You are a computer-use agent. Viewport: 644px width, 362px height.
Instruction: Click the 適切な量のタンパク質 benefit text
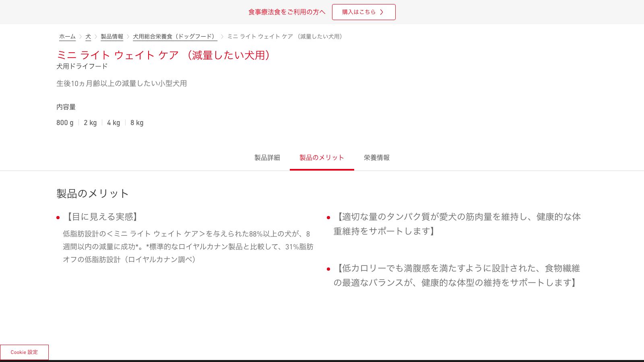click(x=457, y=224)
